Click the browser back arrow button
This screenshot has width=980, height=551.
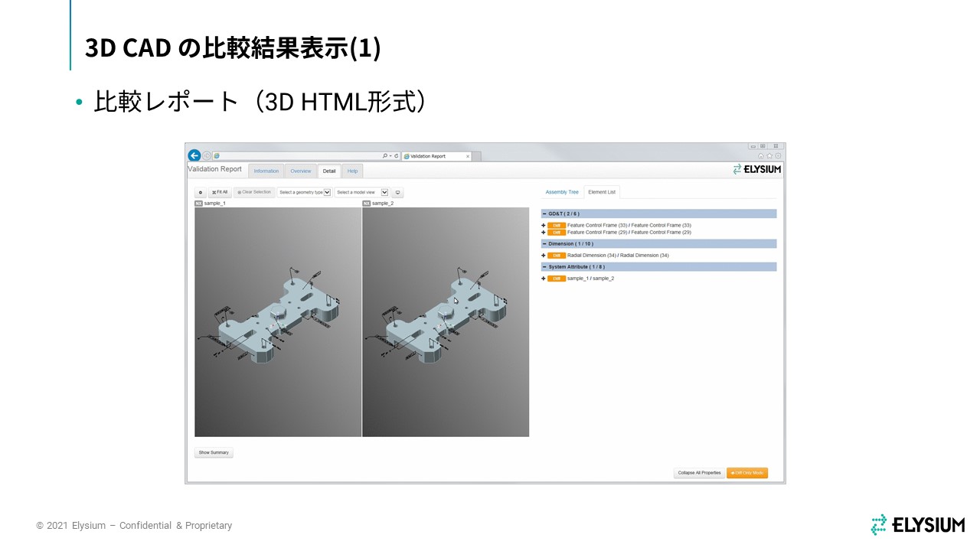click(194, 155)
